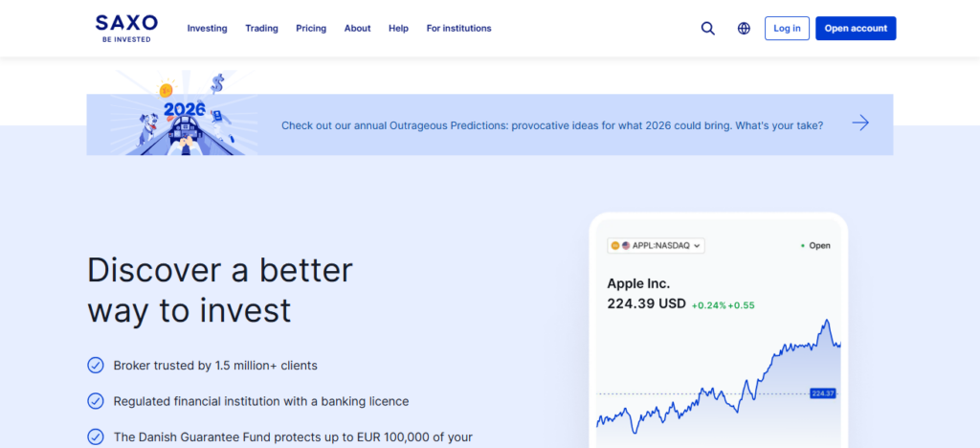Click checkmark icon beside 'Regulated financial institution'
Viewport: 980px width, 448px height.
(x=96, y=401)
